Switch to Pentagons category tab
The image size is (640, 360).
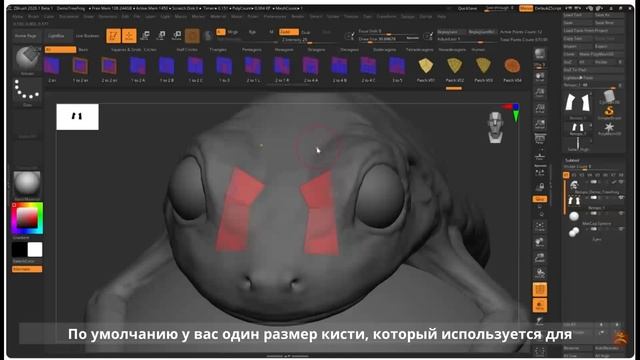[251, 49]
